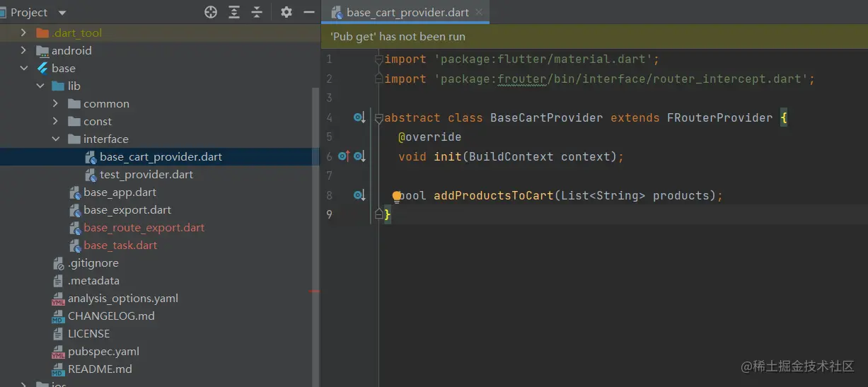Open the .metadata file
The height and width of the screenshot is (387, 868).
click(x=93, y=280)
